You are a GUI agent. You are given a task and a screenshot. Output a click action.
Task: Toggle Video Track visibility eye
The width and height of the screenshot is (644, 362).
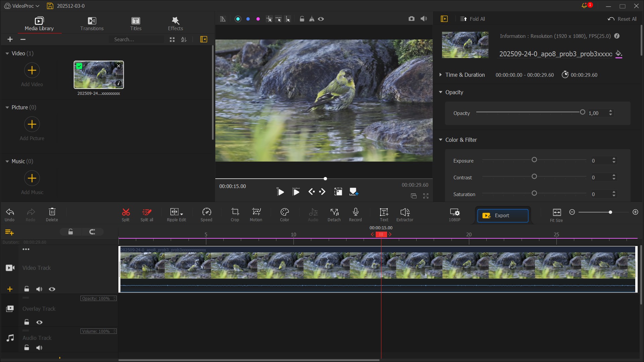52,289
